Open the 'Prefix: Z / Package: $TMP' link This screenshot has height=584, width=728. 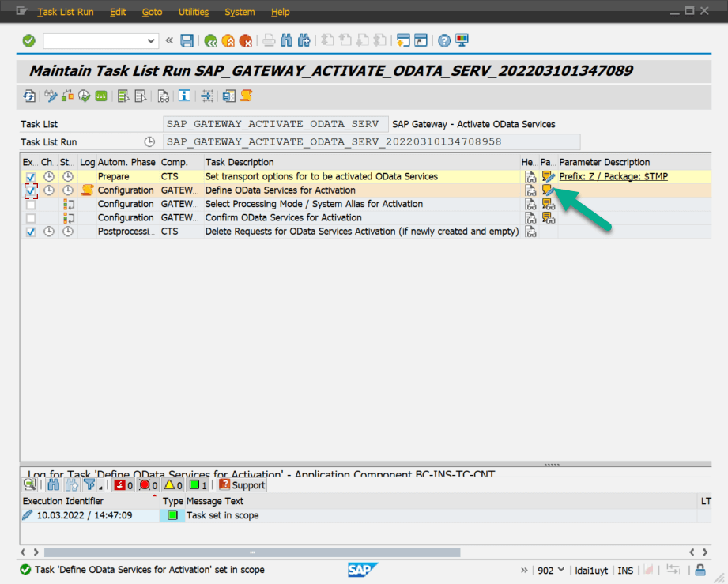pyautogui.click(x=613, y=176)
